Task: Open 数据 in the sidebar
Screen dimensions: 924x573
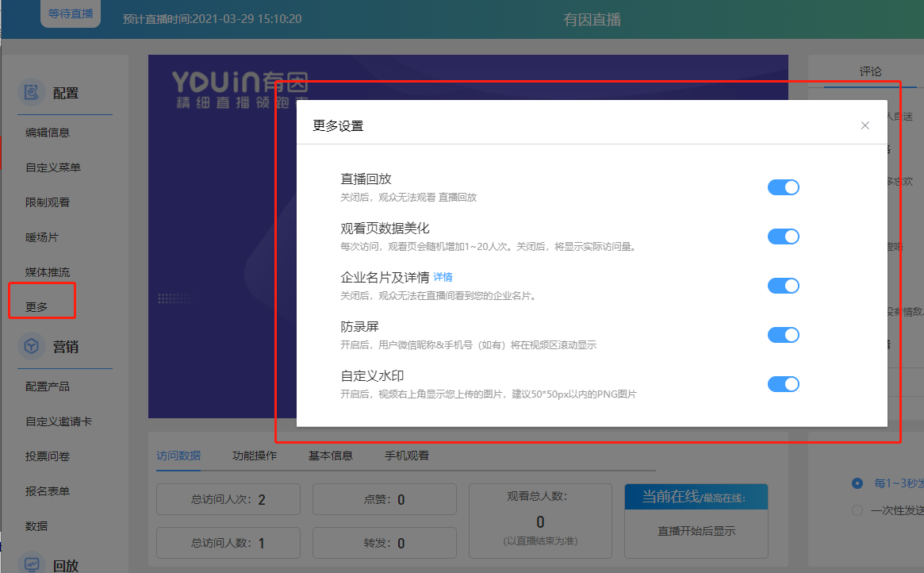Action: (x=36, y=526)
